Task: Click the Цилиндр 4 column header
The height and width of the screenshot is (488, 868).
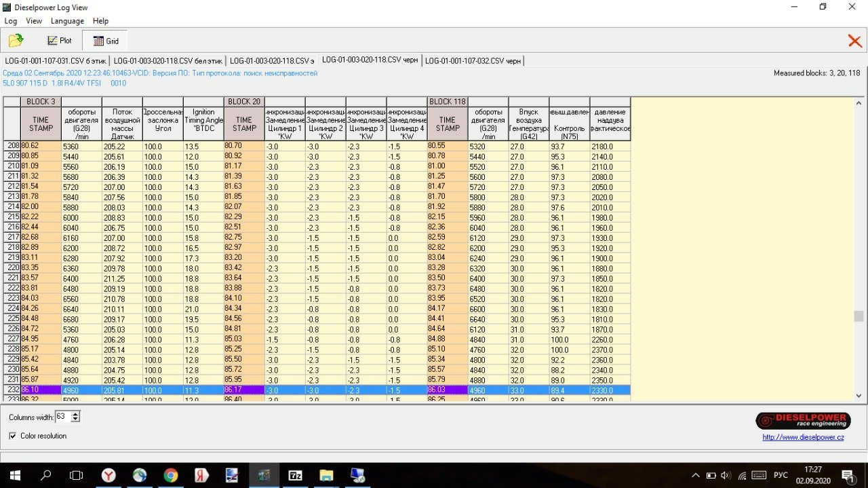Action: [x=407, y=124]
